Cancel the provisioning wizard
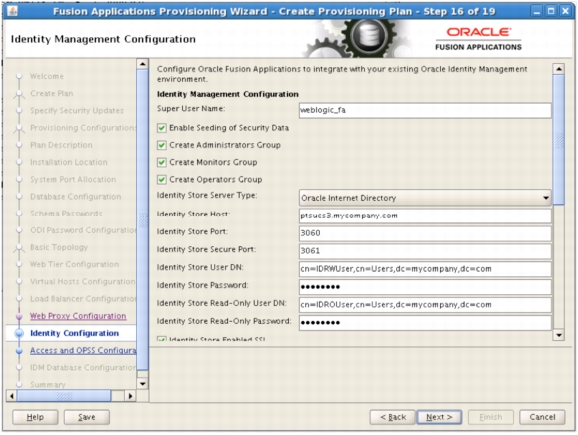The height and width of the screenshot is (435, 578). click(542, 417)
